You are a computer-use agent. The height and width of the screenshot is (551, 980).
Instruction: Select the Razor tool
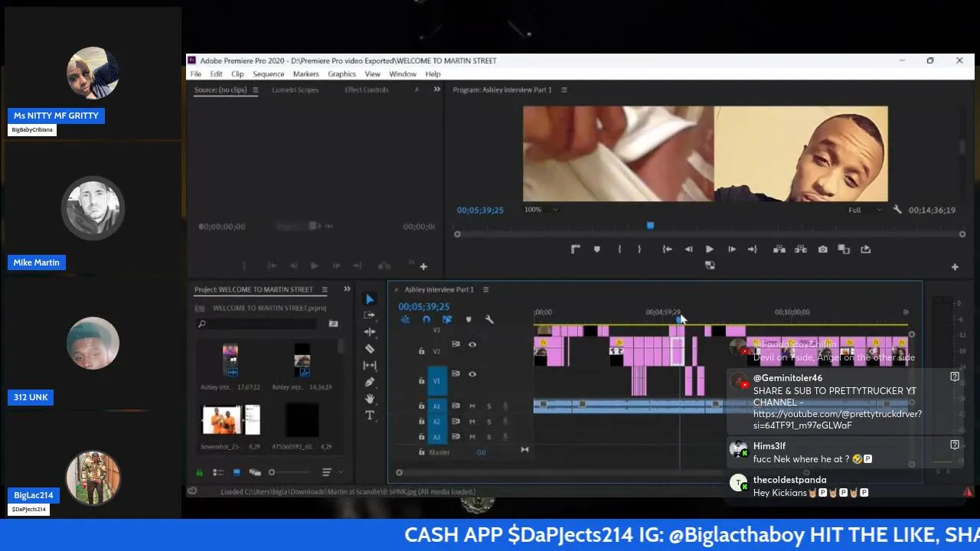(x=370, y=348)
